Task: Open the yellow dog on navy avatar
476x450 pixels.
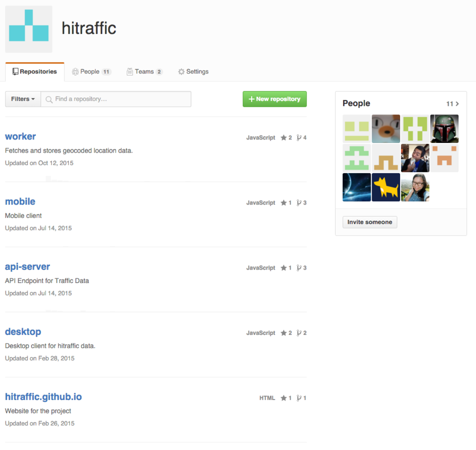Action: pos(386,187)
